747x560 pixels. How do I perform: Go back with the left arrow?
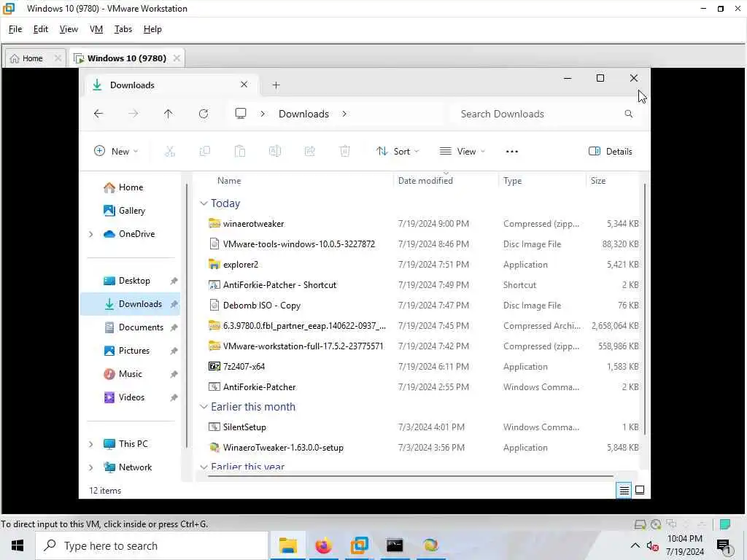(x=98, y=114)
